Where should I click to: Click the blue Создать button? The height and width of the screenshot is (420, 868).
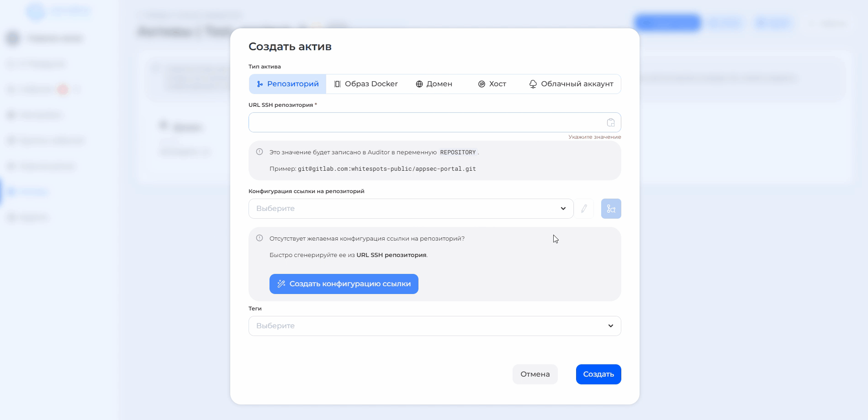tap(598, 374)
